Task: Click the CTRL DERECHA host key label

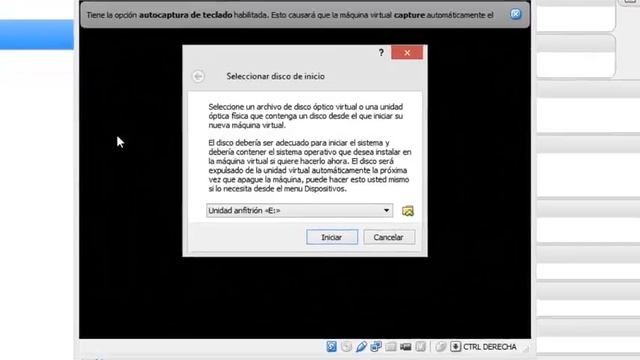Action: pyautogui.click(x=490, y=347)
